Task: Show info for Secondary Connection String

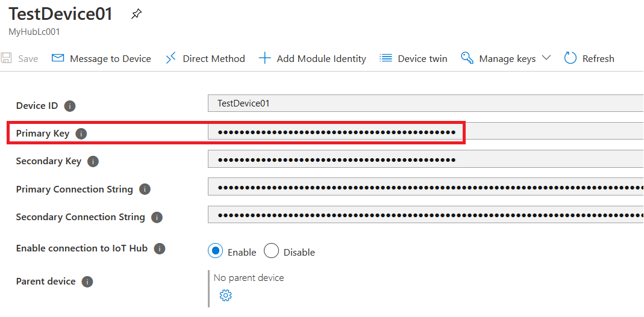Action: tap(157, 217)
